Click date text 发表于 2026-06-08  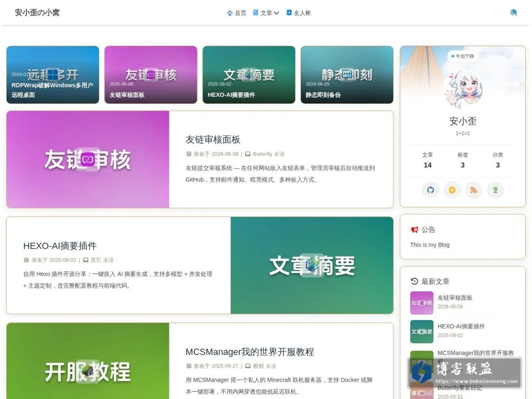(216, 154)
